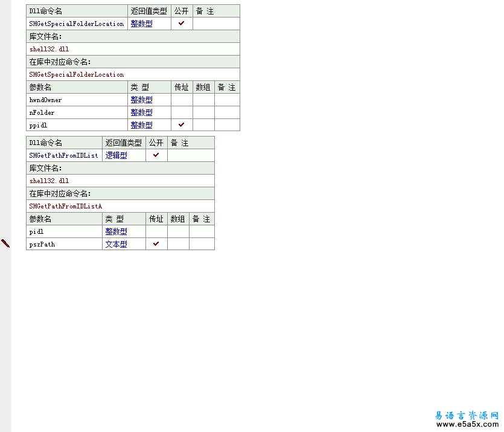This screenshot has height=432, width=504.
Task: Click the SHGetPathFromIDList DLL command name
Action: point(63,155)
